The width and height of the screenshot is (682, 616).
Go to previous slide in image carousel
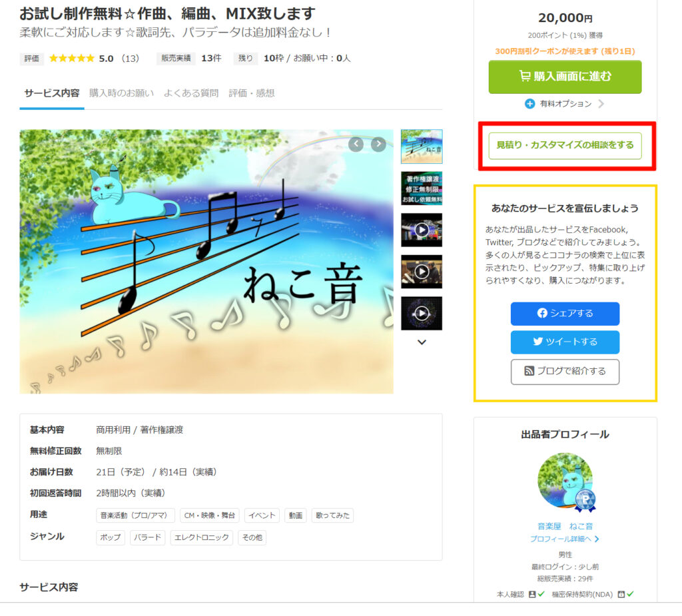356,144
